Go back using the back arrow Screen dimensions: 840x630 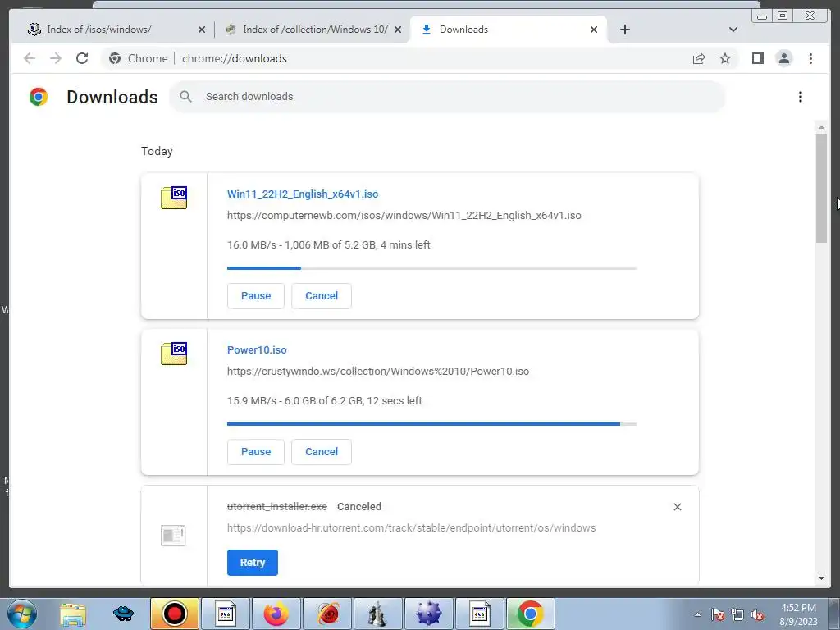click(x=30, y=58)
